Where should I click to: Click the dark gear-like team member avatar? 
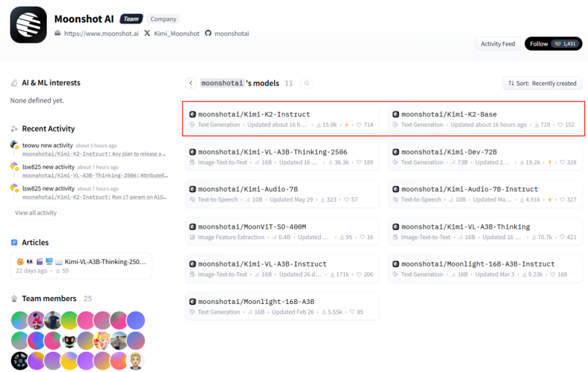tap(20, 361)
